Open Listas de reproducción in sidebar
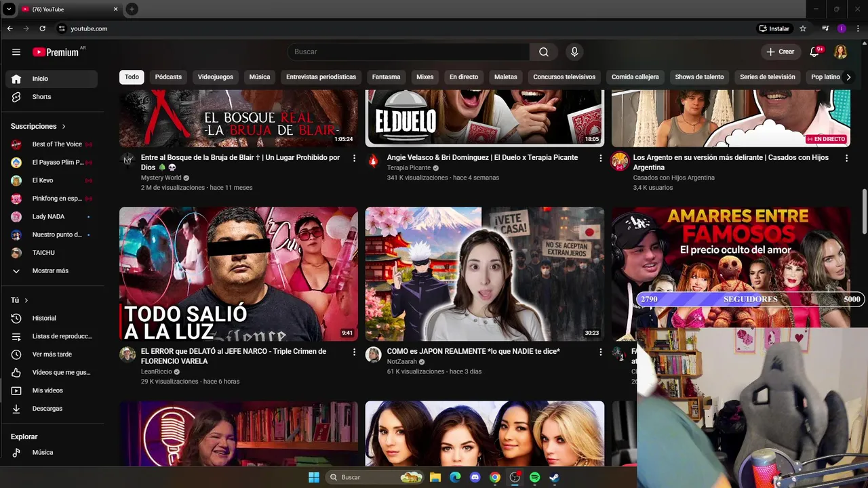The height and width of the screenshot is (488, 868). (x=52, y=336)
